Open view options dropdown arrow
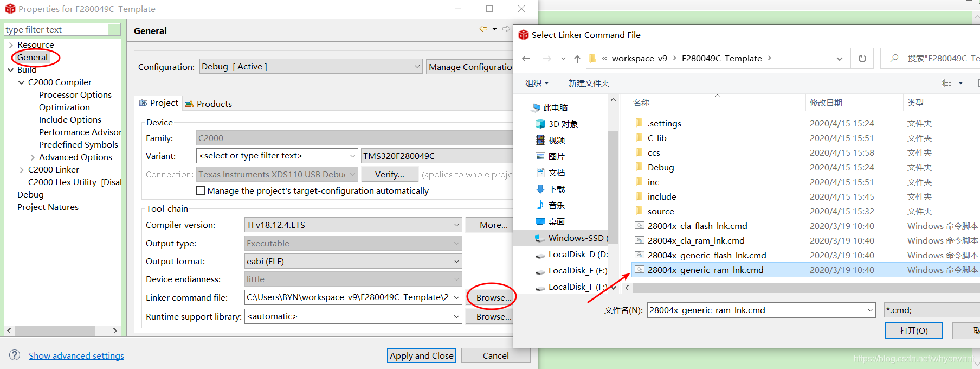The image size is (980, 369). (960, 83)
